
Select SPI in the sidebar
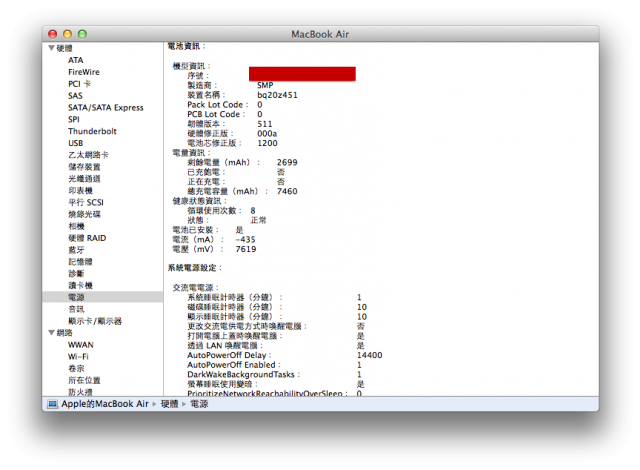pos(74,120)
